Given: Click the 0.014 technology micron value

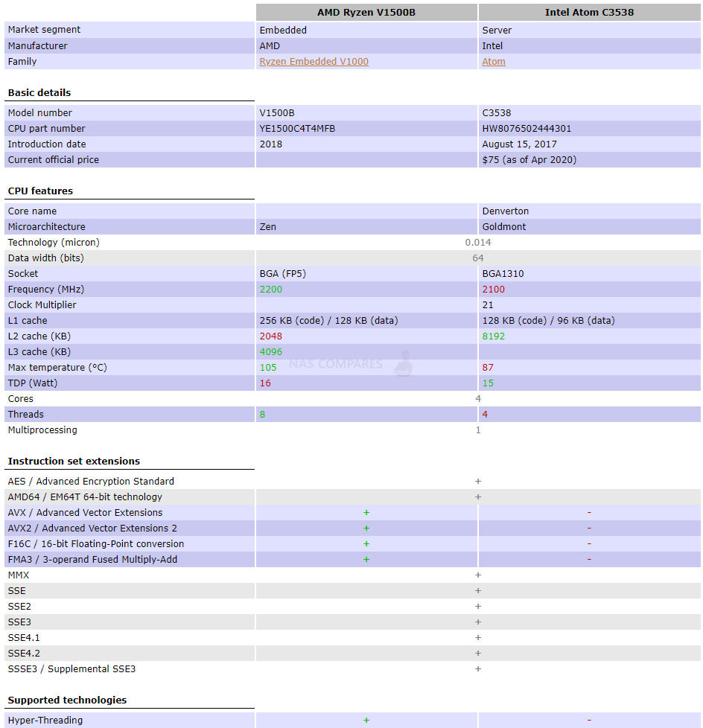Looking at the screenshot, I should (x=477, y=243).
